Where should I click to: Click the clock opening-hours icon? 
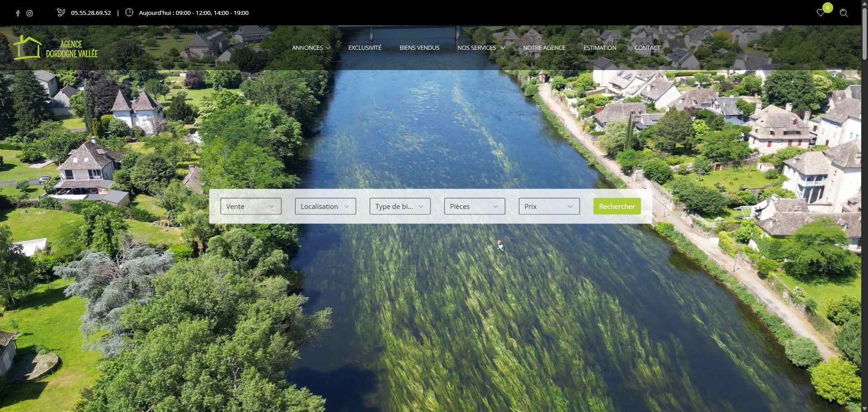click(129, 12)
